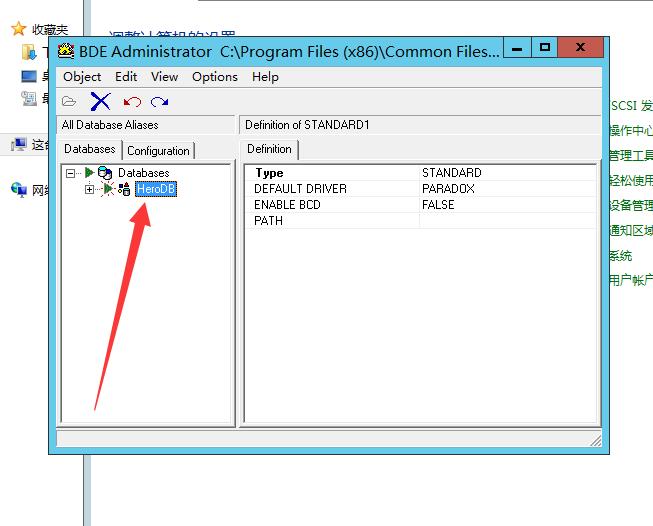Click the favorites star icon in Explorer

pos(18,30)
